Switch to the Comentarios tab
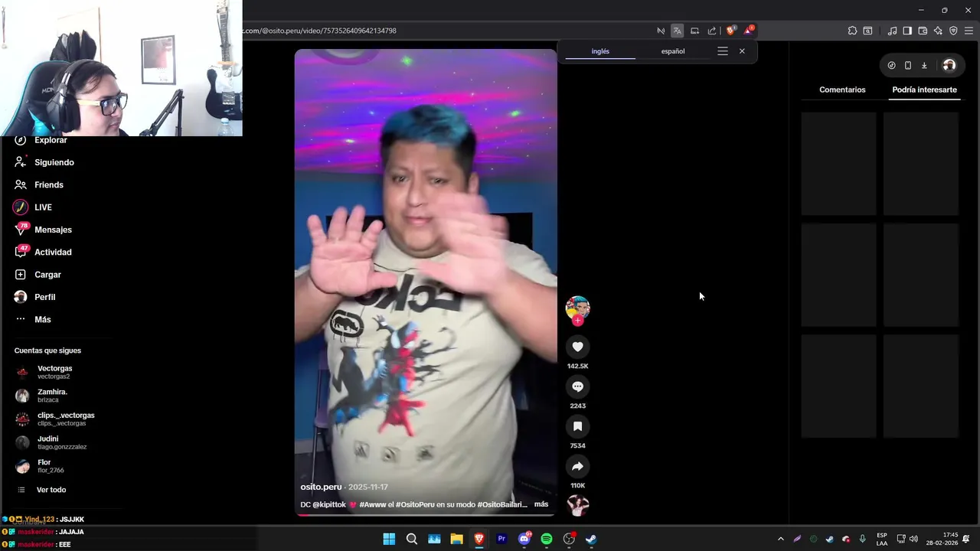This screenshot has height=551, width=980. coord(842,90)
